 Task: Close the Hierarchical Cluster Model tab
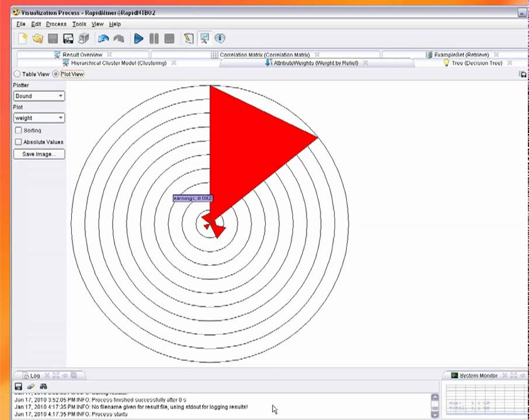[174, 62]
